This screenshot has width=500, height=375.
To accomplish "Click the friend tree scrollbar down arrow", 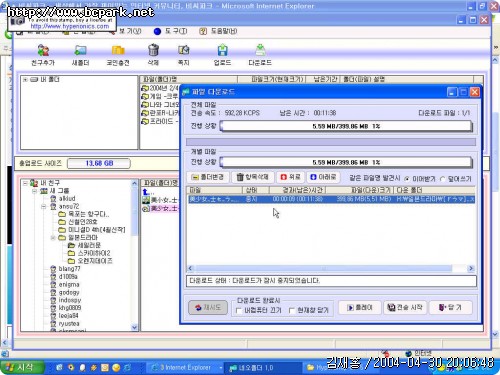I will pyautogui.click(x=134, y=327).
